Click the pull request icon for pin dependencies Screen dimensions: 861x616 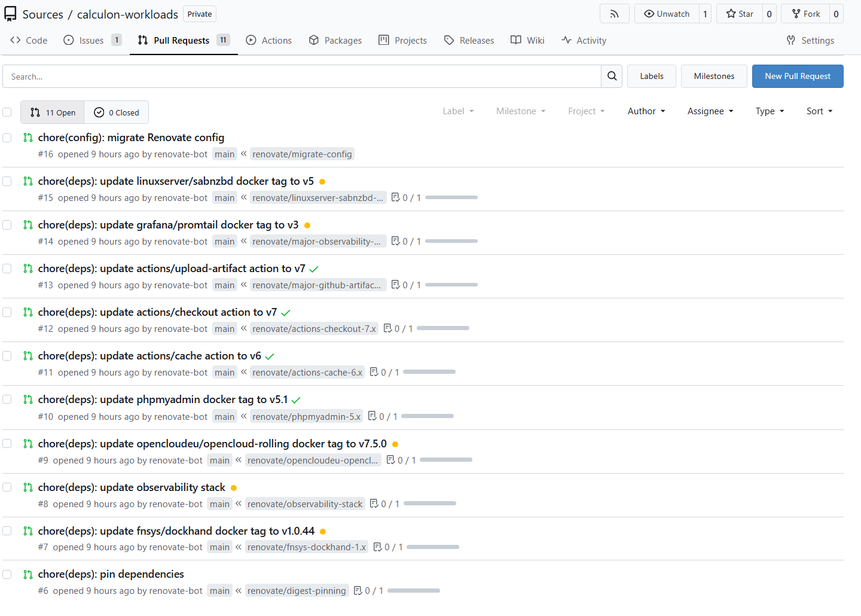(28, 574)
